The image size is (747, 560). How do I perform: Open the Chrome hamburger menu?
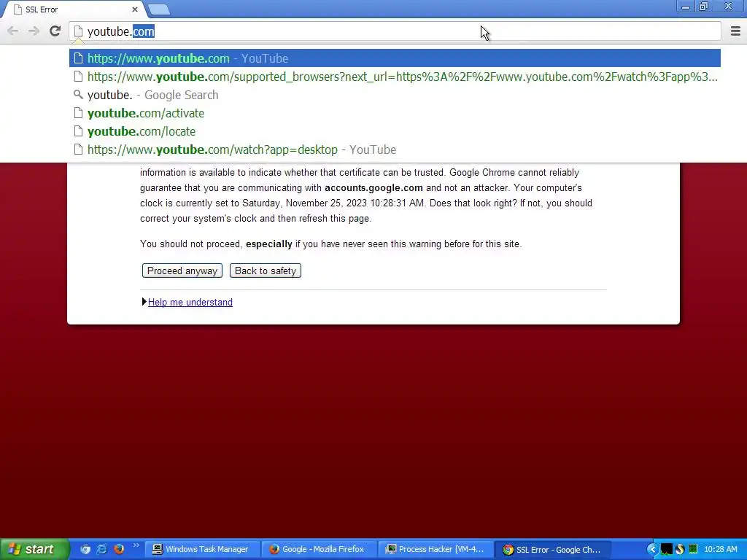point(735,31)
